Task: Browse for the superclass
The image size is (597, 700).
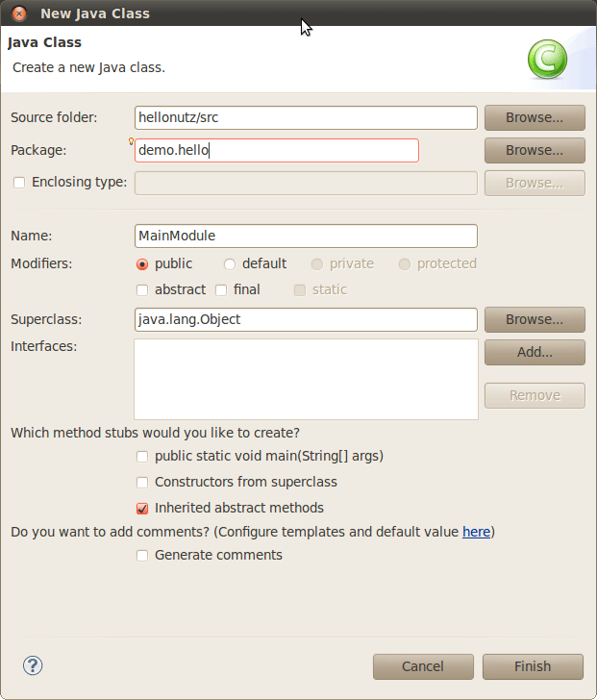Action: point(535,319)
